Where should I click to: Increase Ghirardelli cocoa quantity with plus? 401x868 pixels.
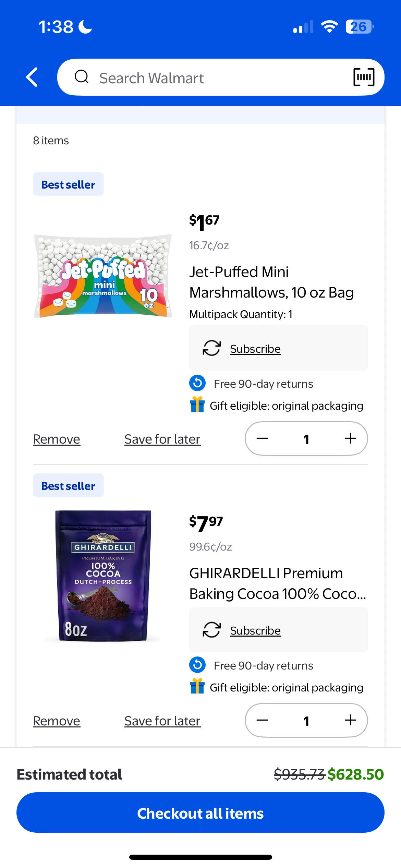[350, 720]
